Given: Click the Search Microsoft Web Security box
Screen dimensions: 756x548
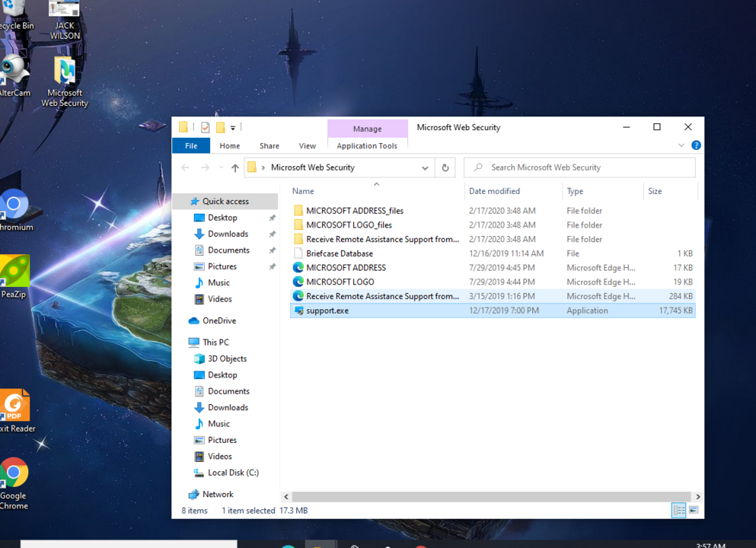Looking at the screenshot, I should click(579, 167).
